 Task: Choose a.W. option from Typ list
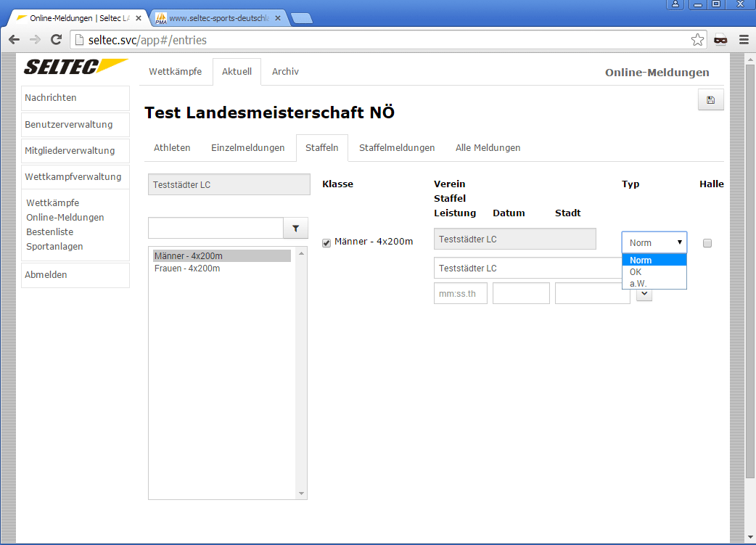638,283
